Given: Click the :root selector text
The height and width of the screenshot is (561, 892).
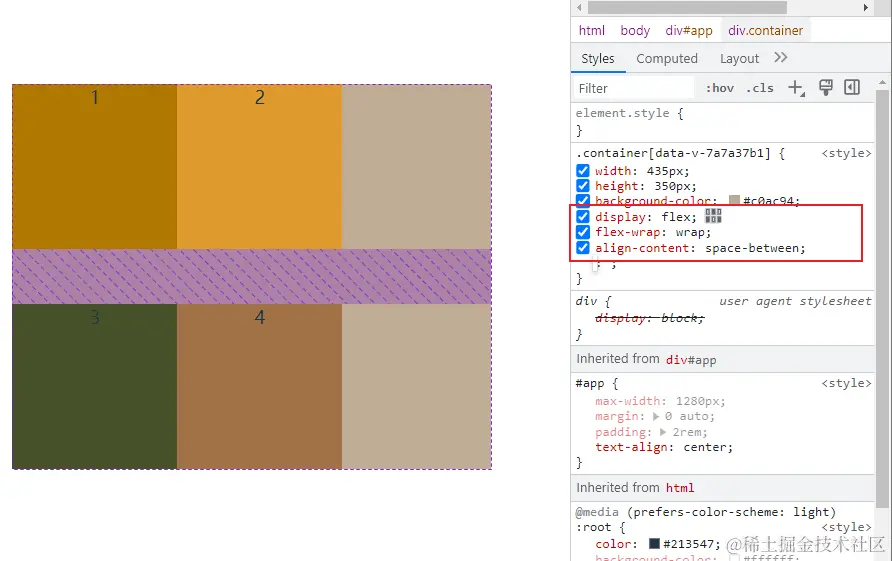Looking at the screenshot, I should coord(593,527).
